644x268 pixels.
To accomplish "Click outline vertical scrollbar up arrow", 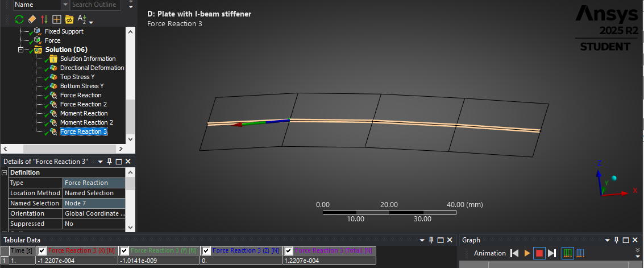I will coord(131,32).
